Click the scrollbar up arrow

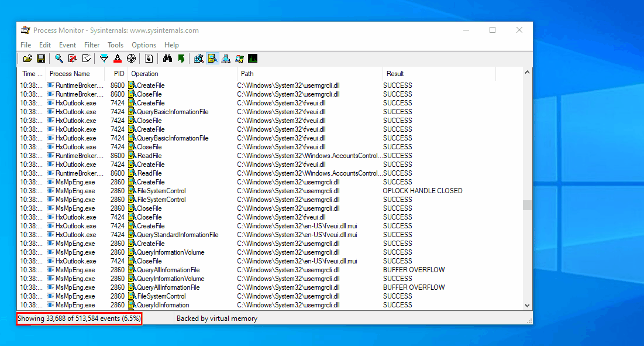tap(528, 73)
